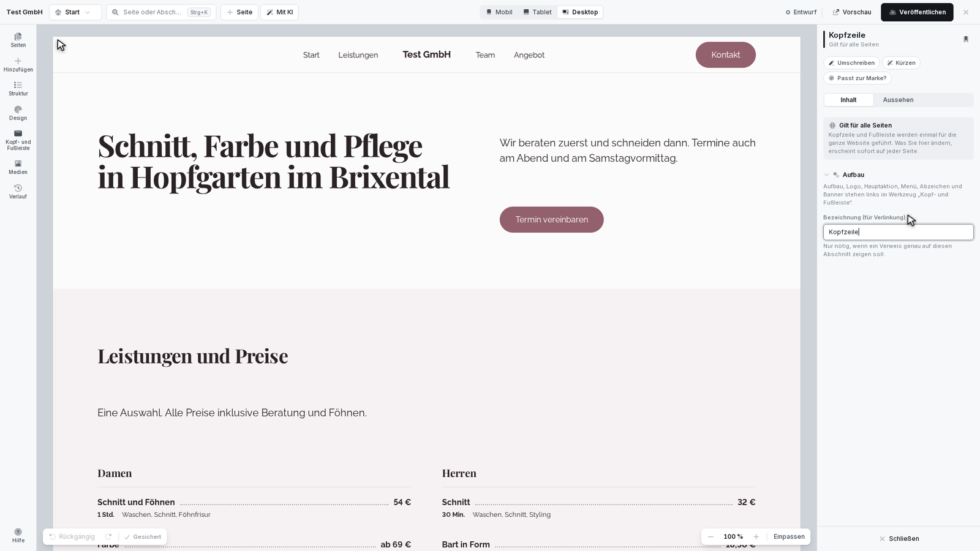Click the redo arrow icon
Image resolution: width=980 pixels, height=551 pixels.
pyautogui.click(x=108, y=537)
